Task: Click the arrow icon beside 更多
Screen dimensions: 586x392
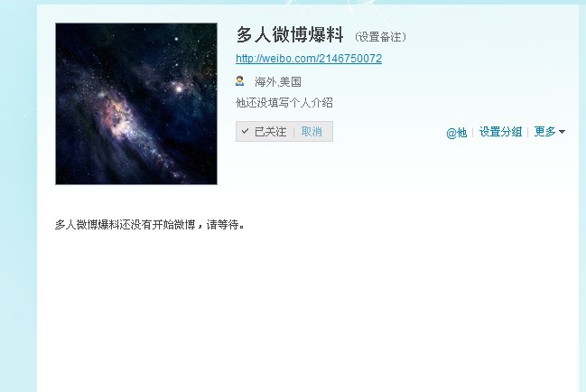Action: [562, 132]
